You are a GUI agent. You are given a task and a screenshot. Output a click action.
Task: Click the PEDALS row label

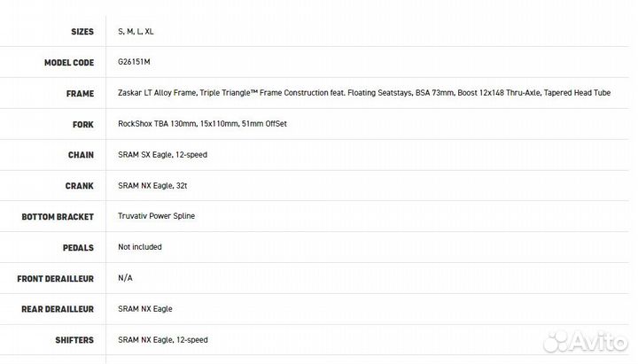pos(77,247)
